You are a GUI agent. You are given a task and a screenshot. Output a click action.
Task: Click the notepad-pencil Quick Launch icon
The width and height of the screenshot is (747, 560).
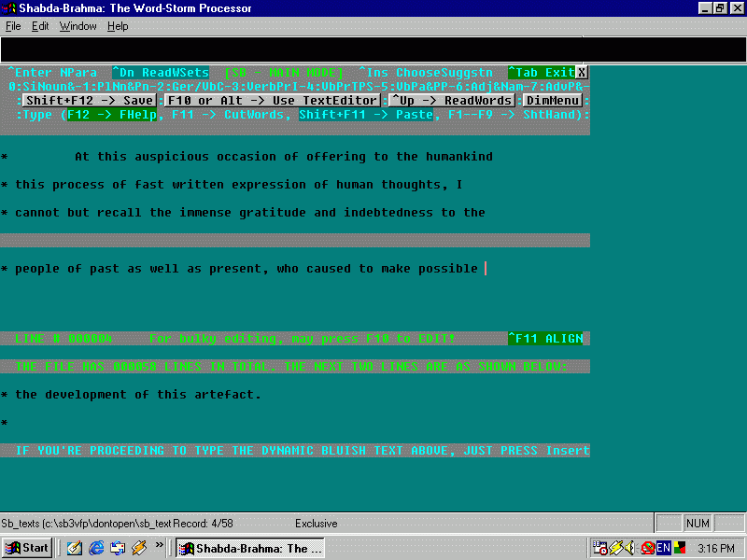click(x=75, y=548)
